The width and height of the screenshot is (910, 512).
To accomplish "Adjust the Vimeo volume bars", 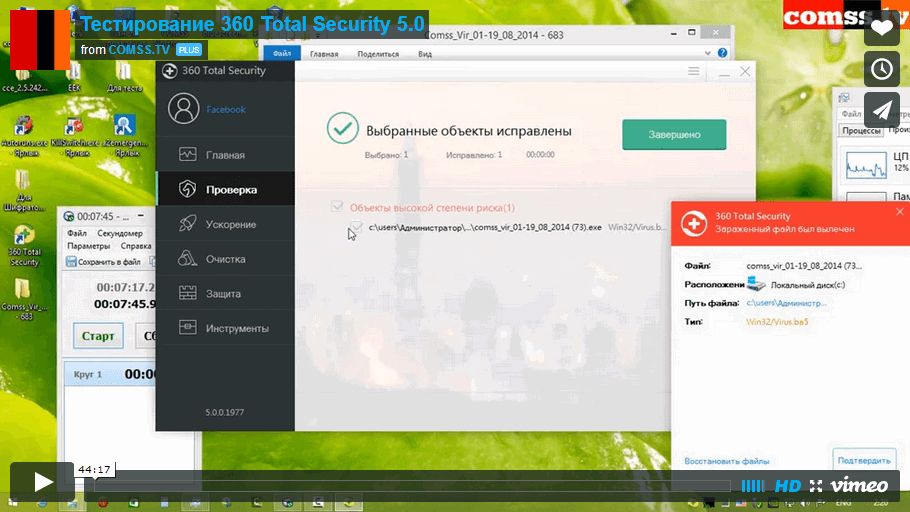I will (753, 486).
